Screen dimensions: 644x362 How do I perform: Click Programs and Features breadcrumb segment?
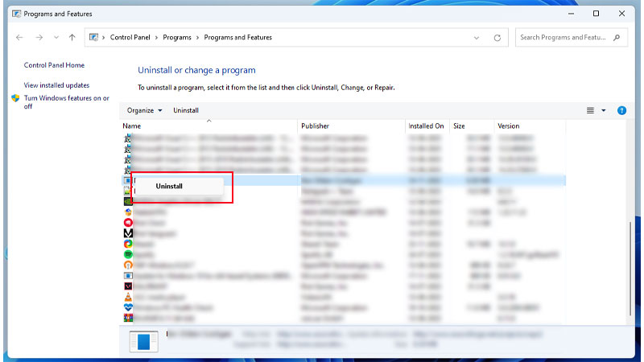pyautogui.click(x=237, y=37)
